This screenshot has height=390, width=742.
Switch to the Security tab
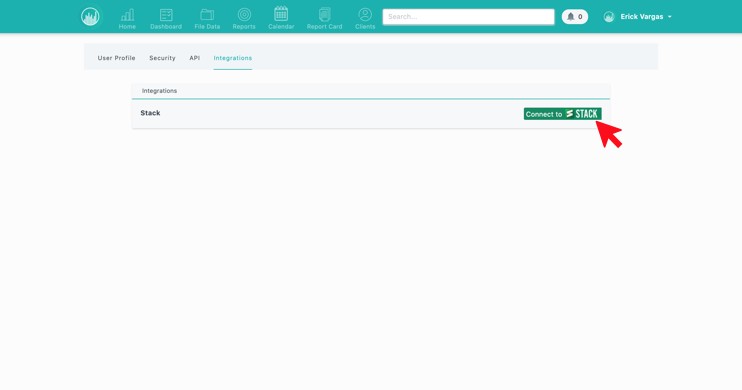point(162,58)
